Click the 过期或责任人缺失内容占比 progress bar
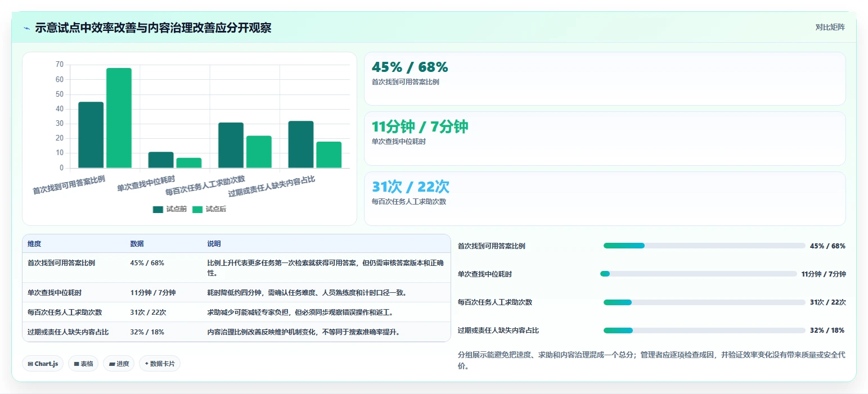Viewport: 868px width, 394px height. click(x=704, y=330)
